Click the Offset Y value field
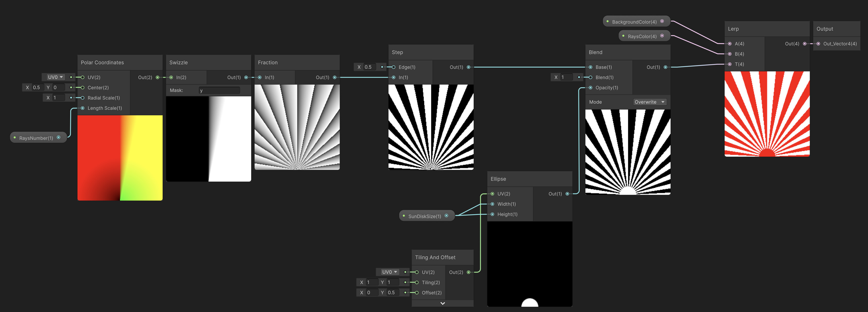Screen dimensions: 868x312 [392, 293]
